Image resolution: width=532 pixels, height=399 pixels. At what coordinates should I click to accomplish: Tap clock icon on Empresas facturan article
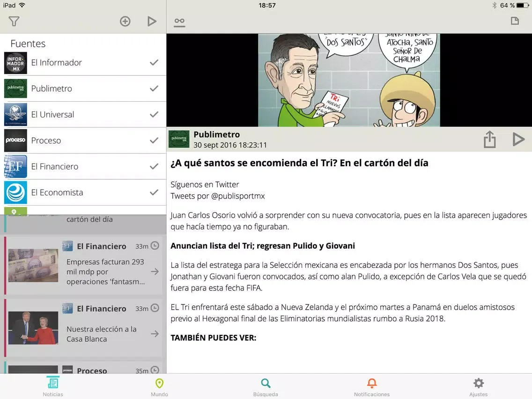(x=155, y=246)
